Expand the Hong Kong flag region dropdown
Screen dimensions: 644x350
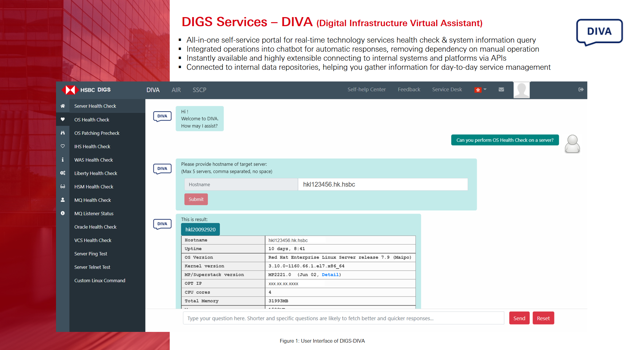pos(480,90)
